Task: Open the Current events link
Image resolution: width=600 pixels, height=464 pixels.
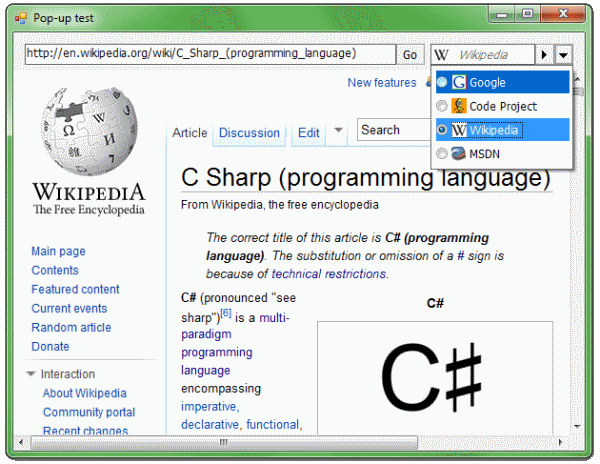Action: click(x=69, y=308)
